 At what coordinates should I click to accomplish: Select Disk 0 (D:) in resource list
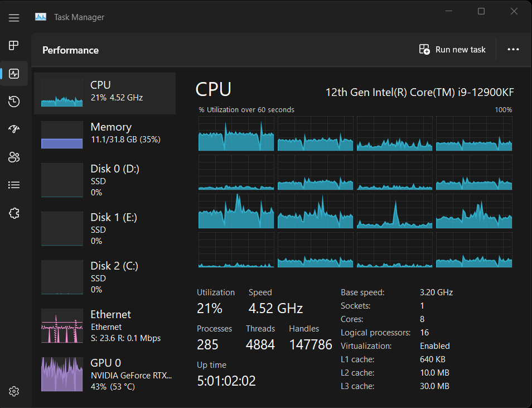(x=105, y=180)
